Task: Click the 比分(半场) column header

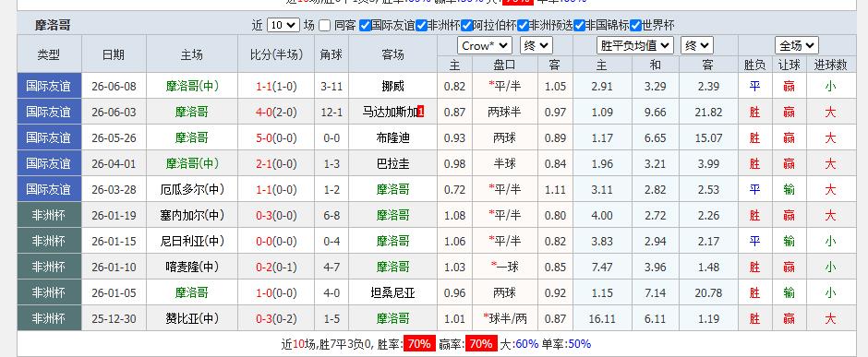Action: 276,54
